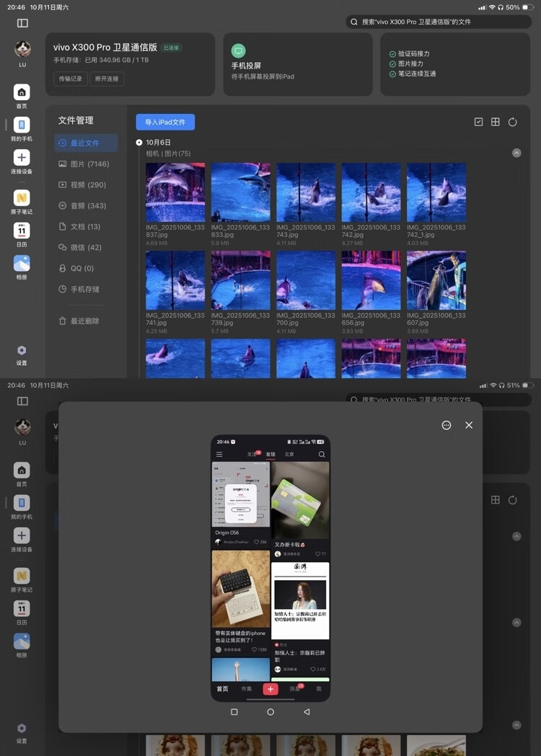Image resolution: width=541 pixels, height=756 pixels.
Task: Open the 手机投屏 screen mirroring card
Action: click(291, 64)
